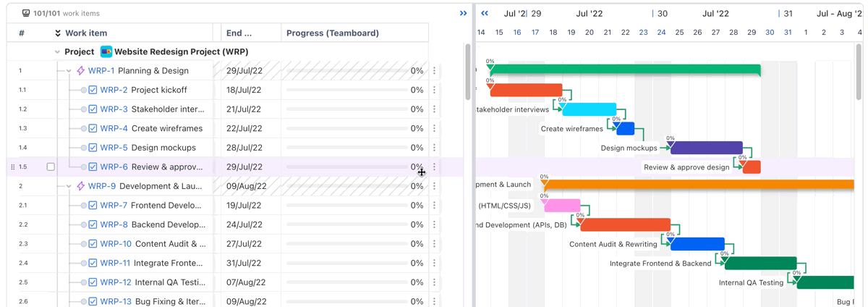Collapse the WRP-9 Development & Launch epic
Screen dimensions: 868x307
(x=69, y=186)
